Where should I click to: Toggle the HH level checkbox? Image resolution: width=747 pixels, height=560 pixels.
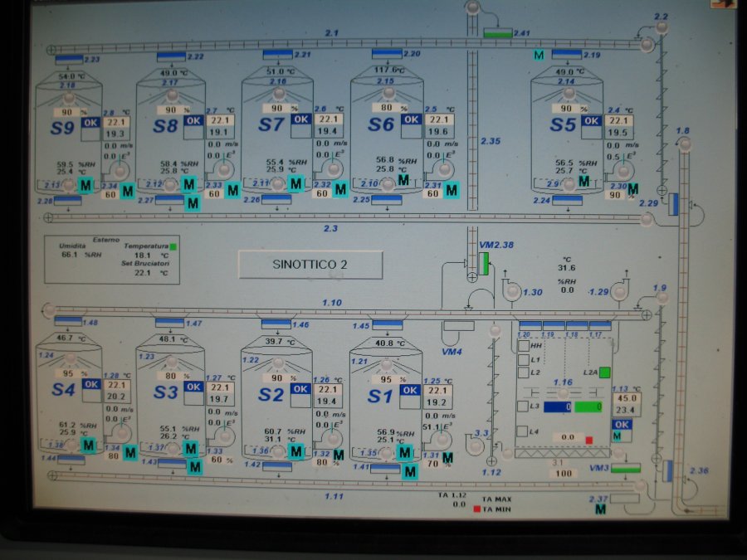click(523, 346)
